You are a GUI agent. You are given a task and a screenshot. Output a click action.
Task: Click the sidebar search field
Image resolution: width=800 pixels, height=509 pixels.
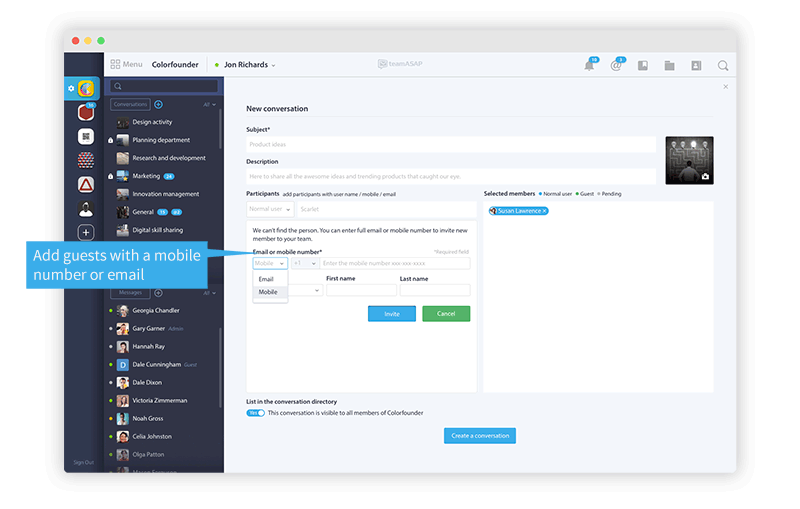tap(164, 86)
